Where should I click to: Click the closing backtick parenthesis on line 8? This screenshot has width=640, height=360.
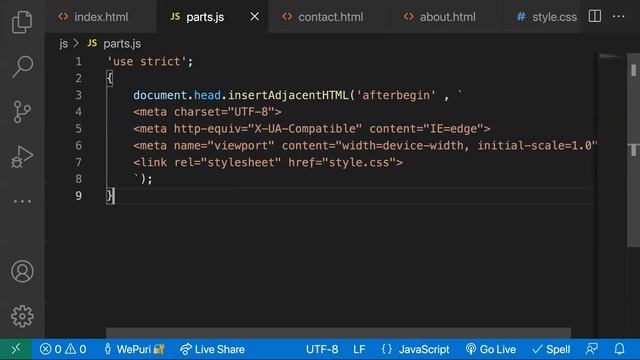[x=143, y=179]
